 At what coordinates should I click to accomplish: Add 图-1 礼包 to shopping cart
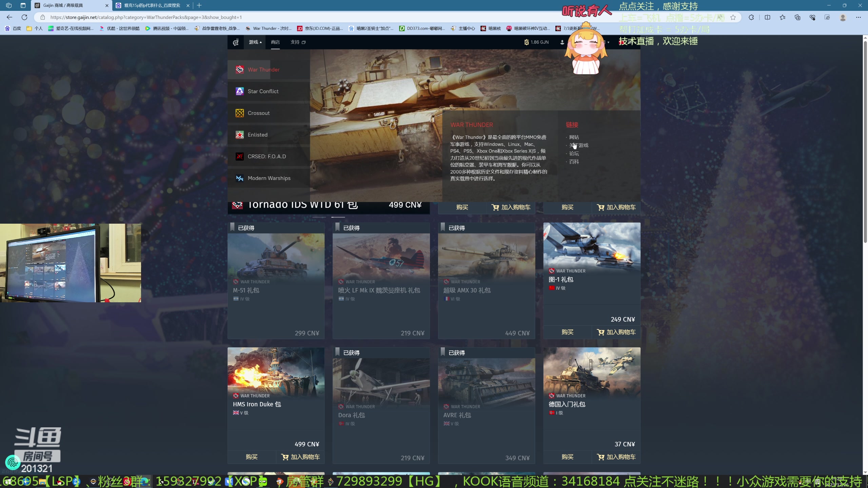tap(616, 332)
